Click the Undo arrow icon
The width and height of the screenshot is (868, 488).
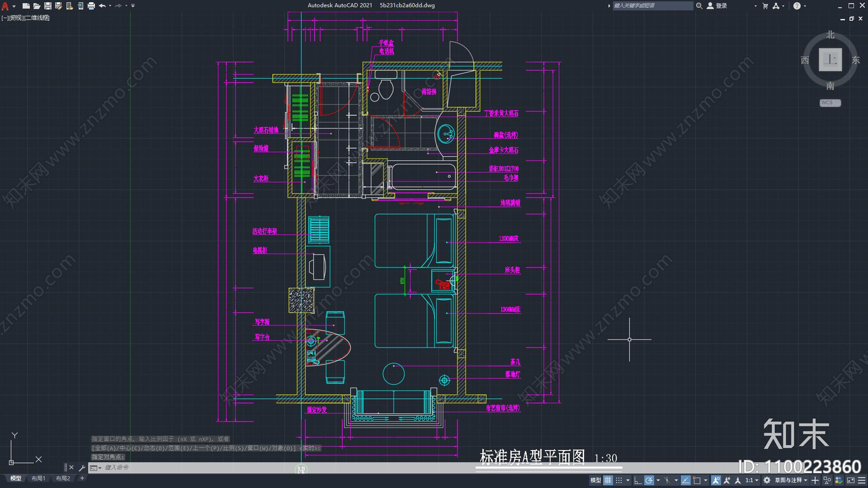click(x=102, y=6)
